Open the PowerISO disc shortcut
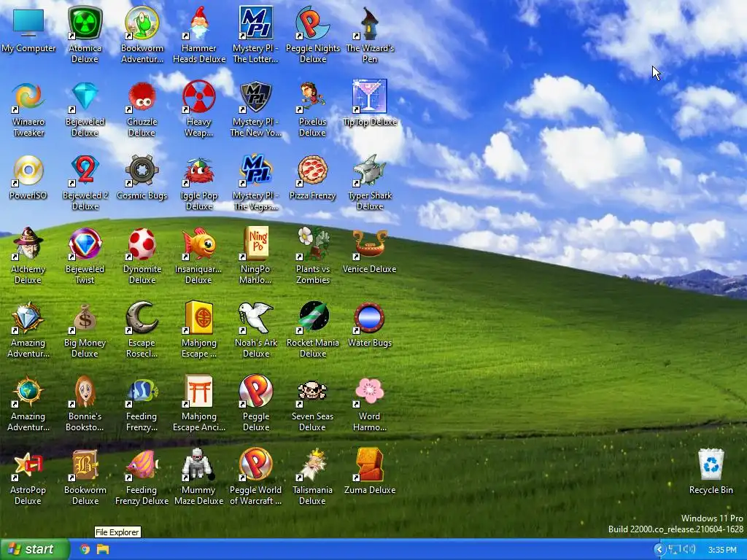The image size is (747, 560). click(x=28, y=171)
